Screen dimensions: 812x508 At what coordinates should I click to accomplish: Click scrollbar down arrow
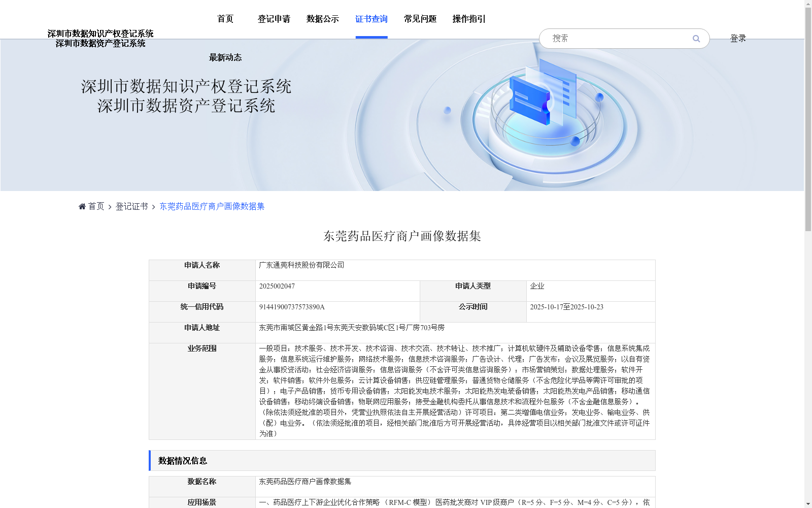point(808,504)
